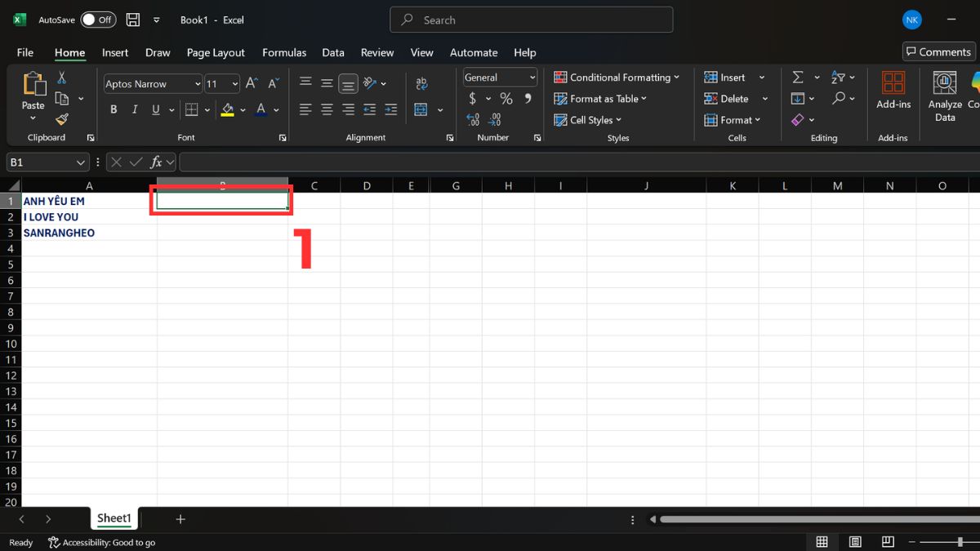Click the Comma Style icon
The width and height of the screenshot is (980, 551).
pyautogui.click(x=528, y=98)
